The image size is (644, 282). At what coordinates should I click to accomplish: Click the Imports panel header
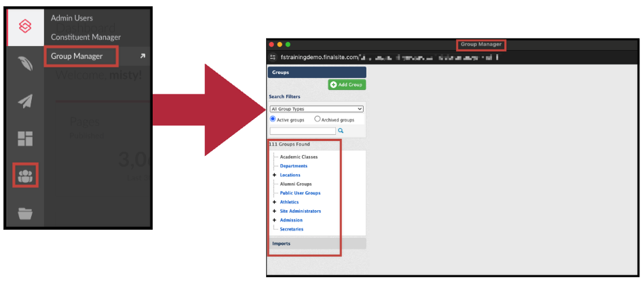317,243
